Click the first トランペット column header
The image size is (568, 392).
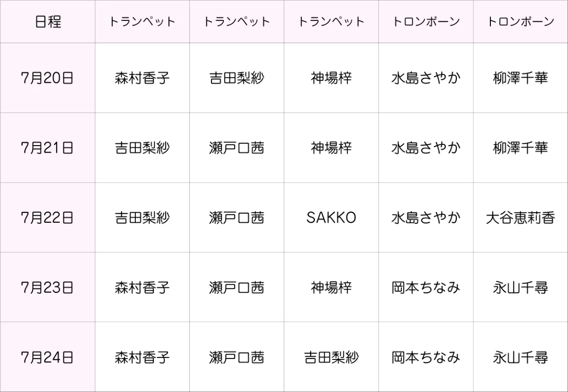tap(142, 22)
